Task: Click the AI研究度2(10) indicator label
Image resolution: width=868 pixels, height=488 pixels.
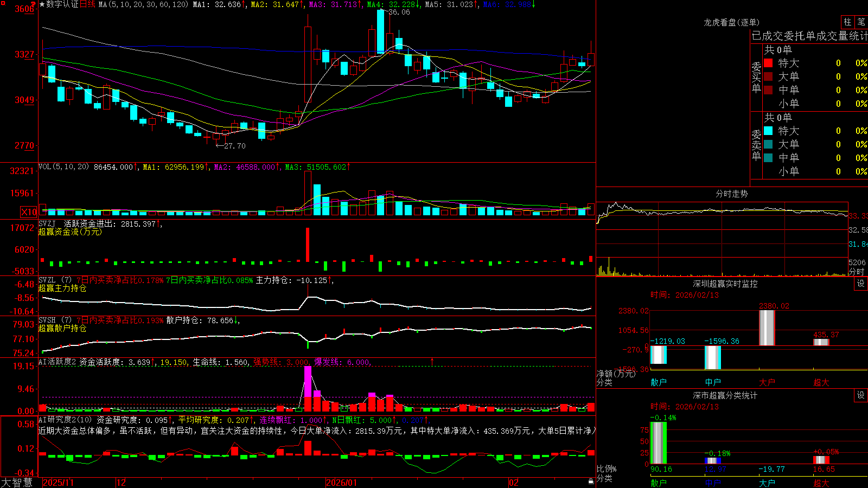Action: pos(65,420)
